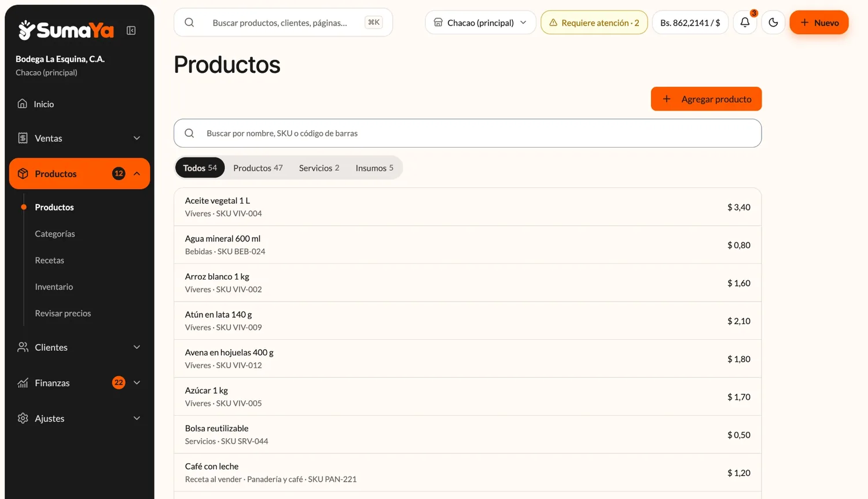The width and height of the screenshot is (868, 499).
Task: Expand the Finanzas menu chevron
Action: [x=137, y=383]
